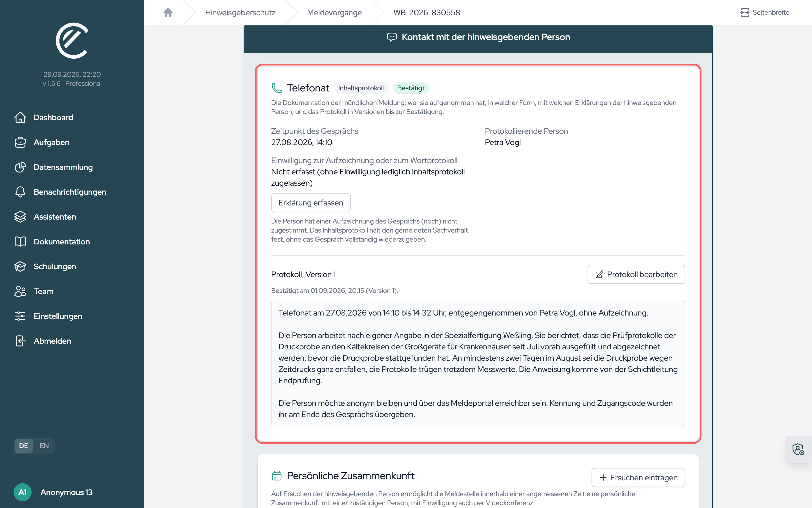812x508 pixels.
Task: Open Hinweisgeberschutz breadcrumb
Action: (x=240, y=12)
